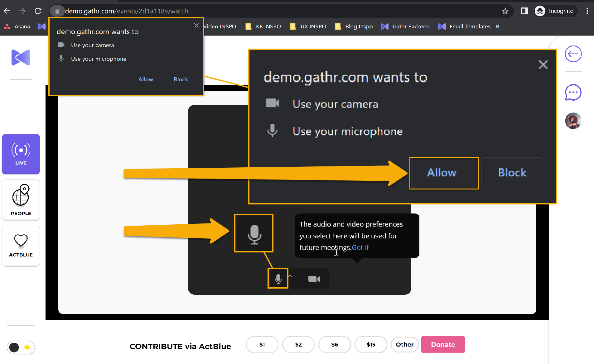Reload the page in the browser

tap(38, 11)
